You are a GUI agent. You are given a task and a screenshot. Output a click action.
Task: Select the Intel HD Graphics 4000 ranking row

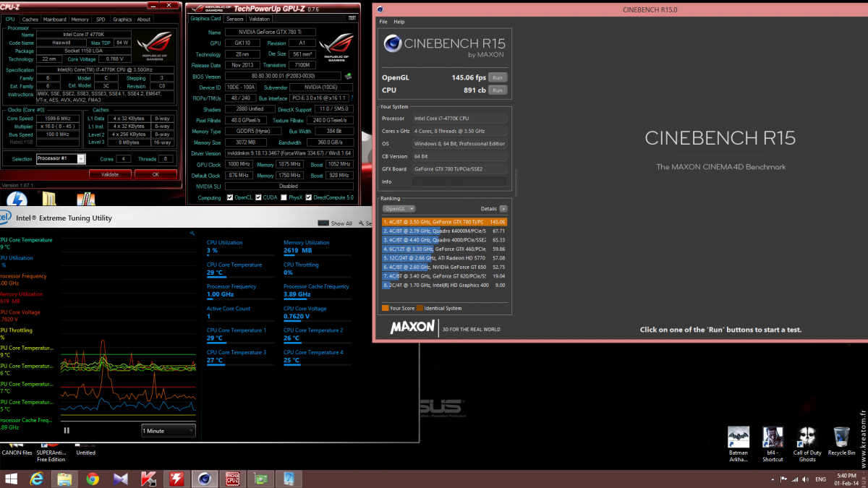click(444, 285)
